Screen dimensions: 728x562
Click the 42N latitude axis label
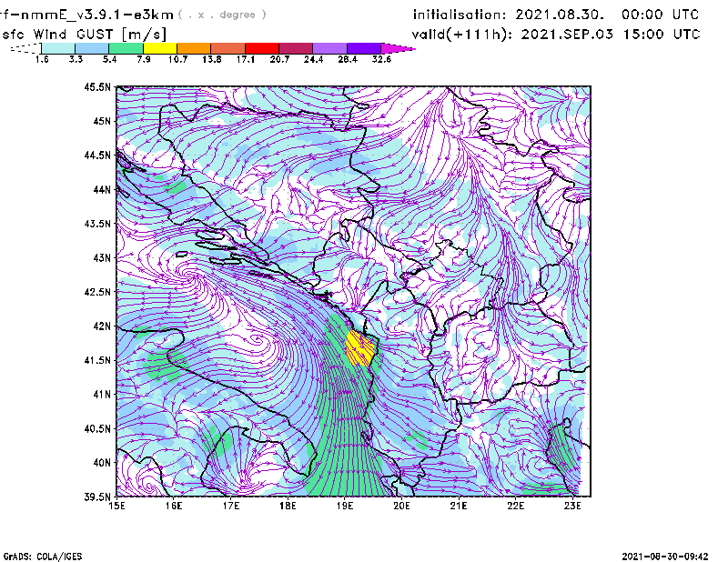pyautogui.click(x=100, y=326)
